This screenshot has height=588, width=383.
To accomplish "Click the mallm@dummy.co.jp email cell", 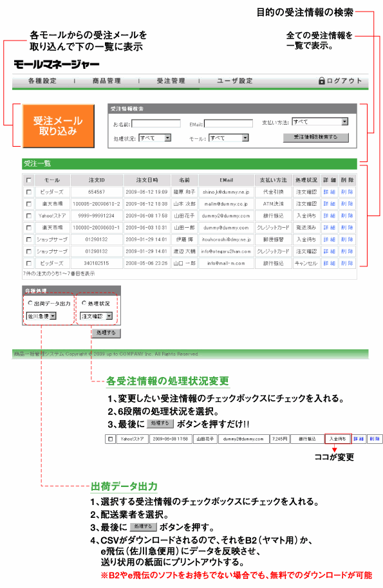I will 226,204.
